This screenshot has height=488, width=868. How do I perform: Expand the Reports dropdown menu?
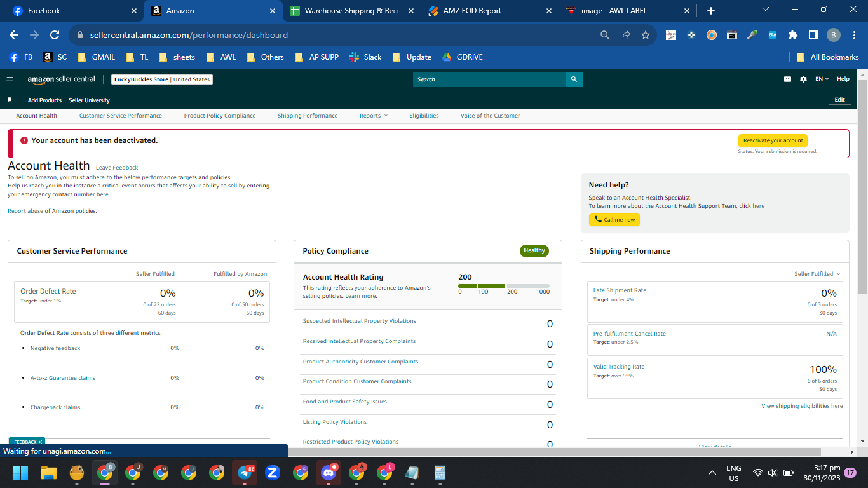click(373, 116)
